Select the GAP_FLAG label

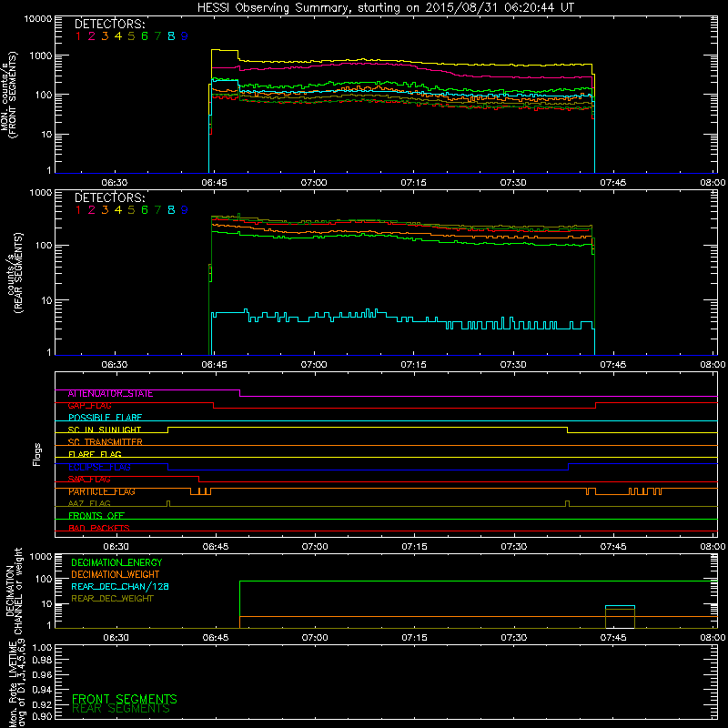pyautogui.click(x=89, y=406)
